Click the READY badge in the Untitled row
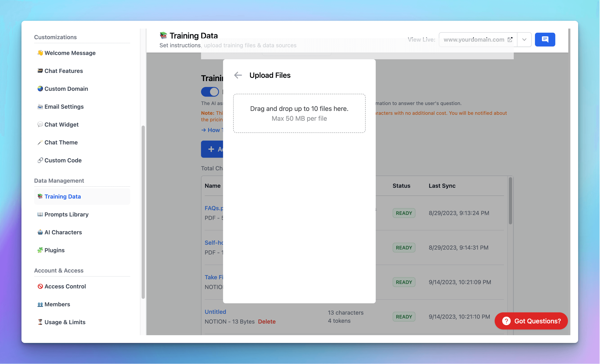Viewport: 600px width, 364px height. (x=404, y=317)
